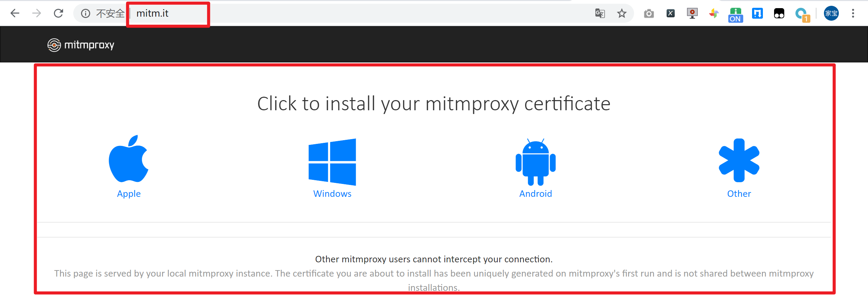Screen dimensions: 868x301
Task: Open the screen recorder extension icon
Action: coord(692,13)
